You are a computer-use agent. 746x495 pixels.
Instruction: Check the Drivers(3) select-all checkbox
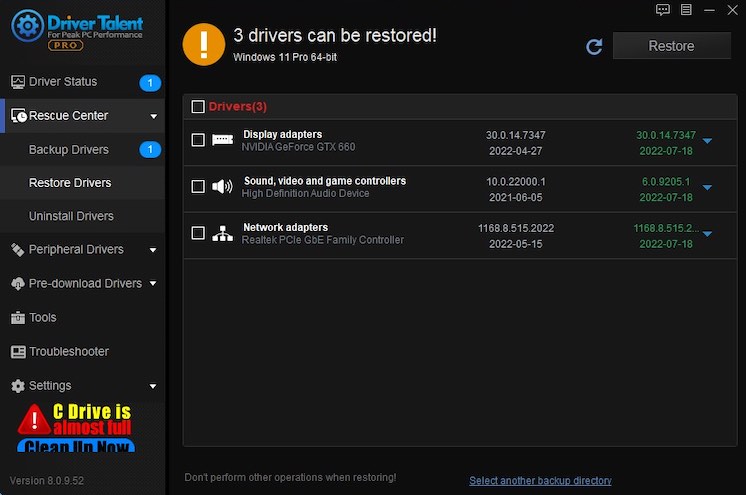click(x=198, y=106)
